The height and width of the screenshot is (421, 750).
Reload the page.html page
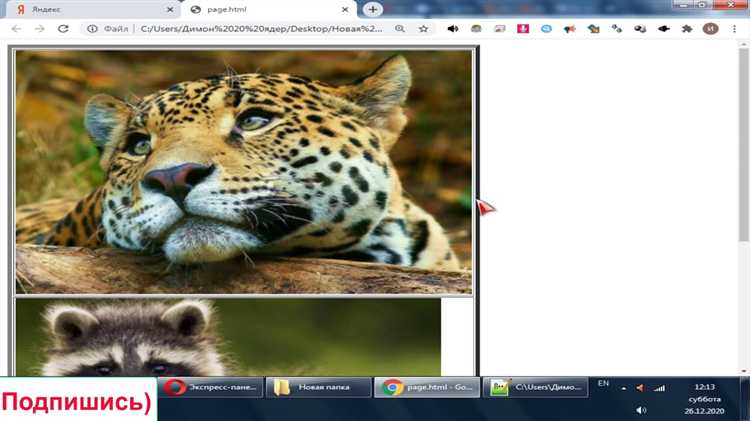63,29
